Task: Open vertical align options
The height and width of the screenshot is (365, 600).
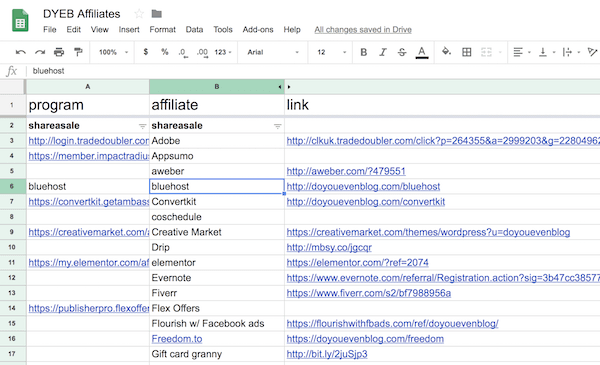Action: [x=546, y=52]
